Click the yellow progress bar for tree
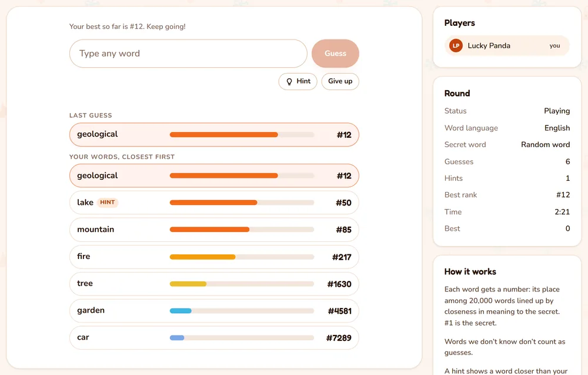 [x=188, y=284]
